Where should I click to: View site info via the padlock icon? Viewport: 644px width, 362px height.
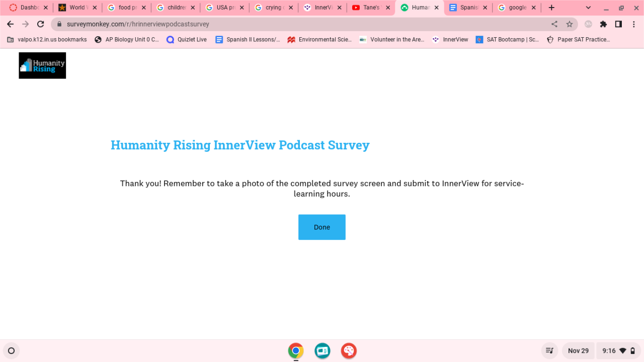[x=59, y=24]
